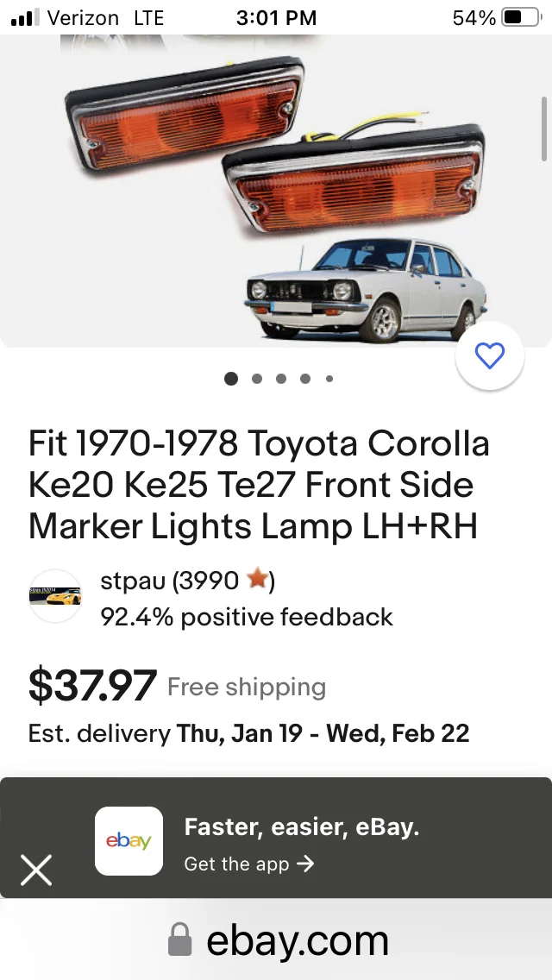The width and height of the screenshot is (552, 980).
Task: Open seller stpau profile avatar
Action: (x=55, y=596)
